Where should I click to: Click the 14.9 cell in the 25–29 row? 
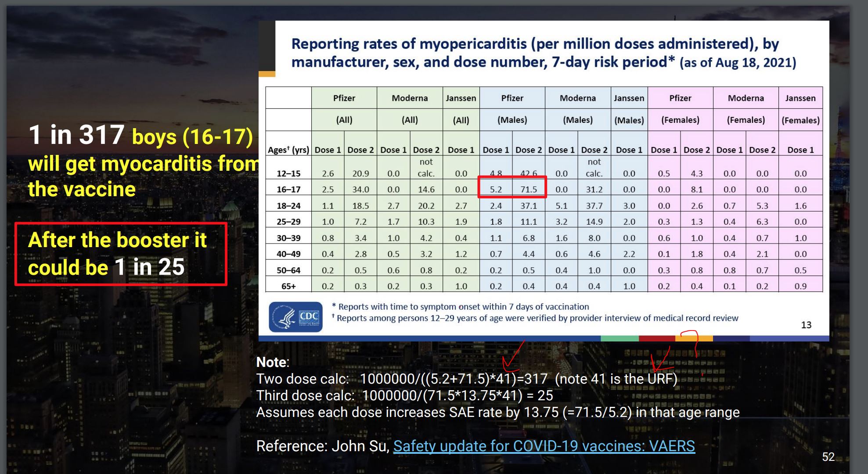point(594,222)
